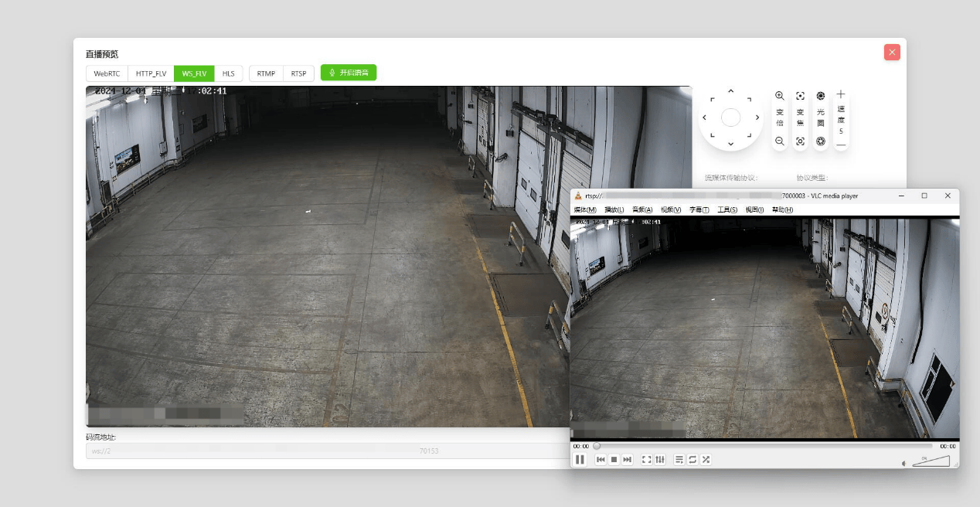Zoom in using 变倍 magnifier plus
Image resolution: width=980 pixels, height=507 pixels.
click(780, 96)
